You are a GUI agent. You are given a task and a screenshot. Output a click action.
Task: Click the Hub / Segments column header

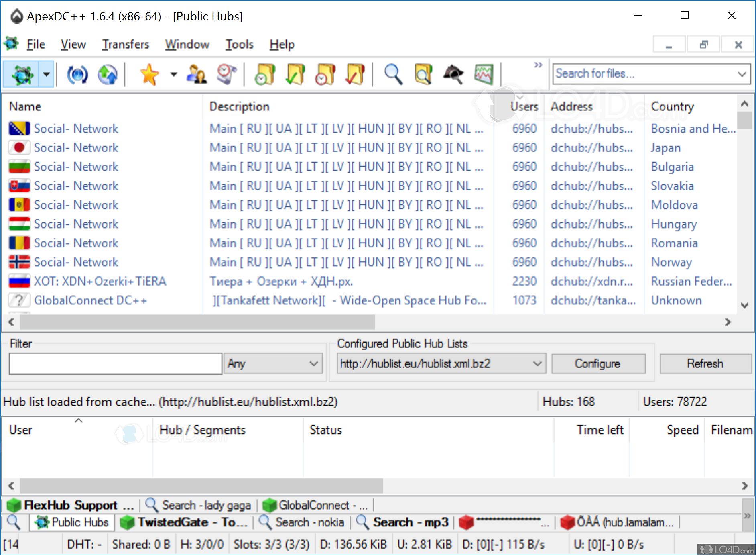pos(227,430)
